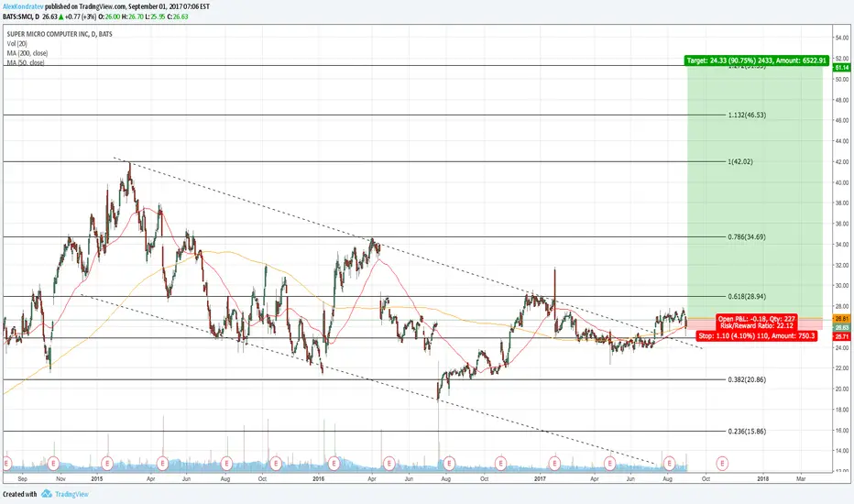Click the earnings E marker above the 2015 label
Viewport: 854px width, 504px height.
pyautogui.click(x=107, y=464)
